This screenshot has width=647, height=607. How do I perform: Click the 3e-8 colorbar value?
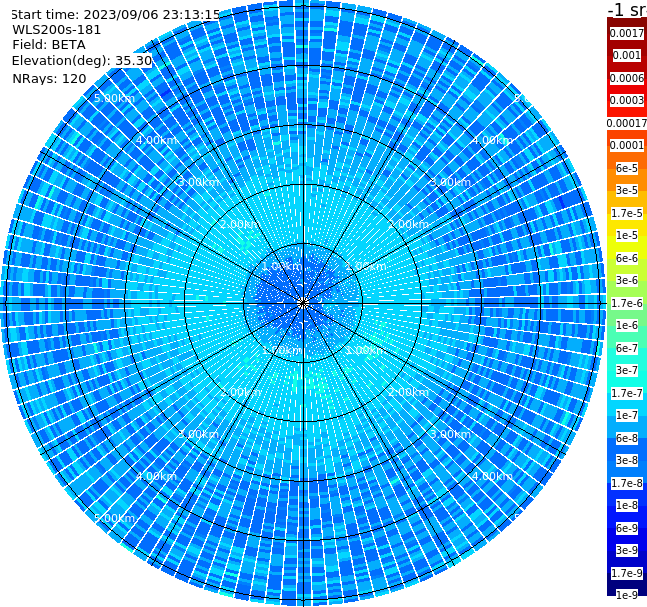click(x=627, y=460)
